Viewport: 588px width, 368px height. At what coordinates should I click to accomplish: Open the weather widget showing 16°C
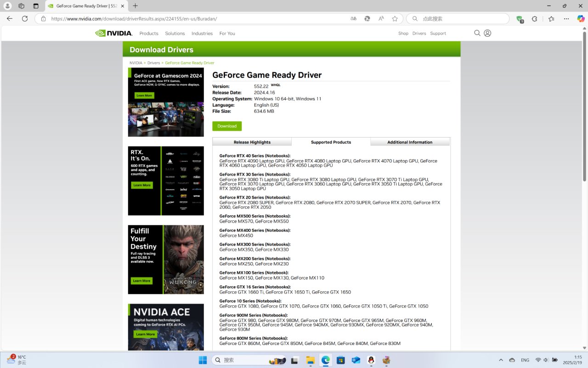[17, 359]
